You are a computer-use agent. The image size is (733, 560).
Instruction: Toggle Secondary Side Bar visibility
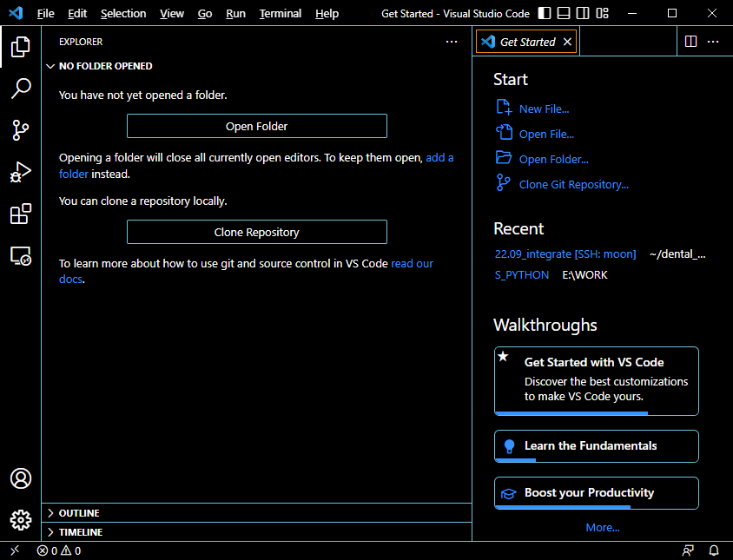coord(583,13)
